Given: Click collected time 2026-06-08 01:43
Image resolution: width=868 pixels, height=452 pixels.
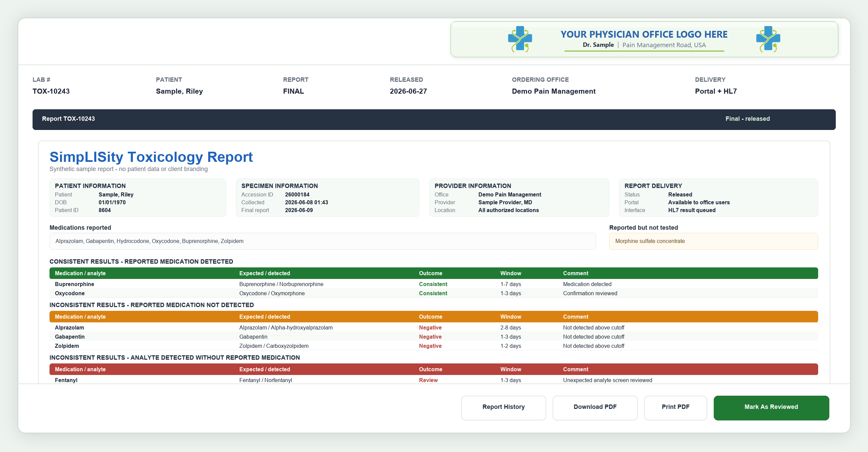Looking at the screenshot, I should pos(307,202).
